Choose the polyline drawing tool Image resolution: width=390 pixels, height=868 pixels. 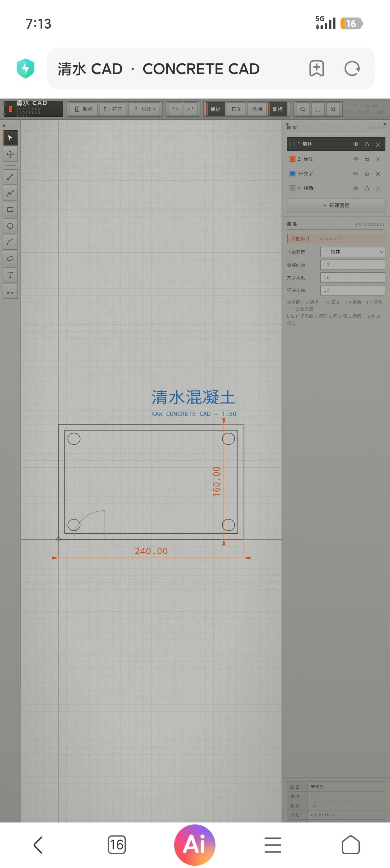(10, 193)
